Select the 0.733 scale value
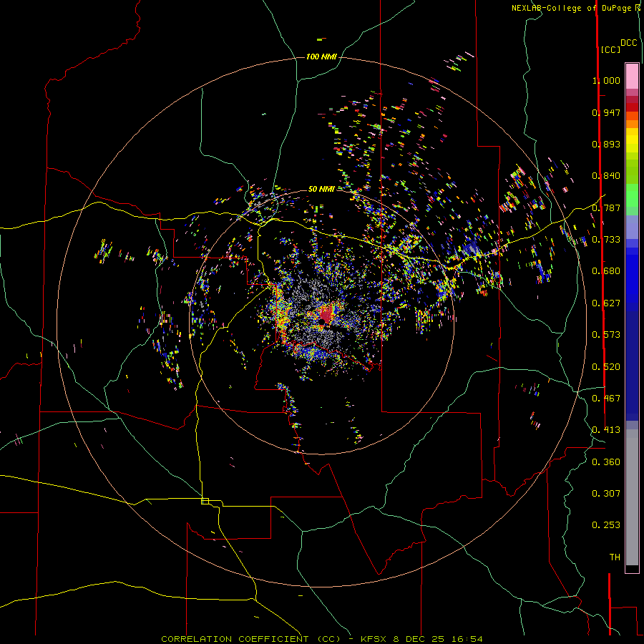The image size is (644, 644). point(606,240)
